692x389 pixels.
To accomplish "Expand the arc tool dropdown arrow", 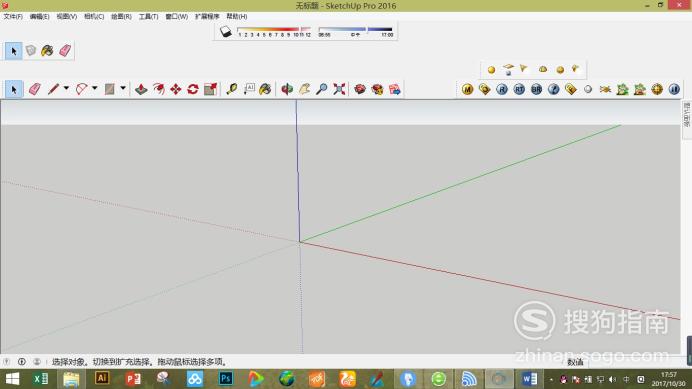I will coord(94,88).
